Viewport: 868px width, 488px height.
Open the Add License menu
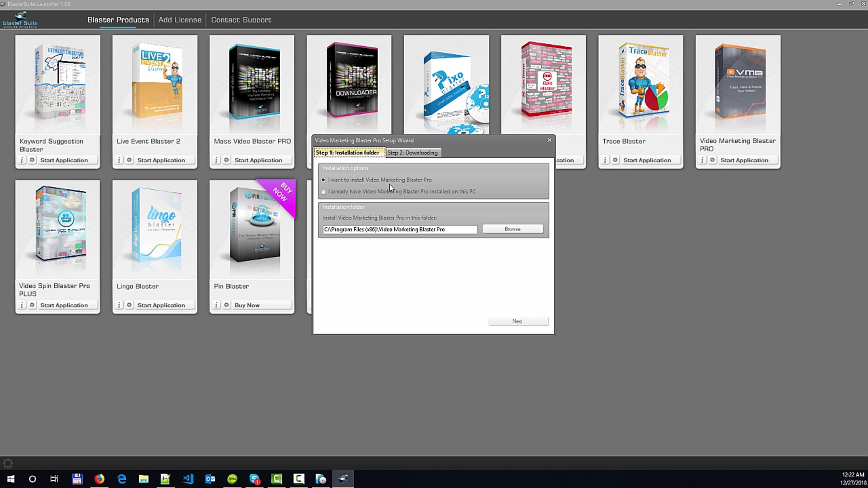(x=180, y=20)
